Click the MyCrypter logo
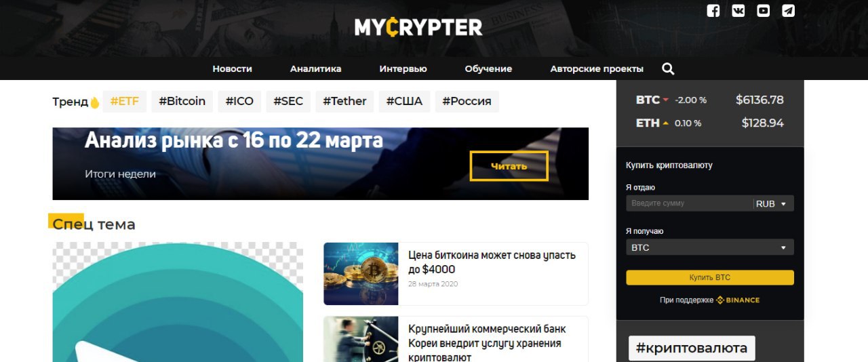 (x=418, y=27)
